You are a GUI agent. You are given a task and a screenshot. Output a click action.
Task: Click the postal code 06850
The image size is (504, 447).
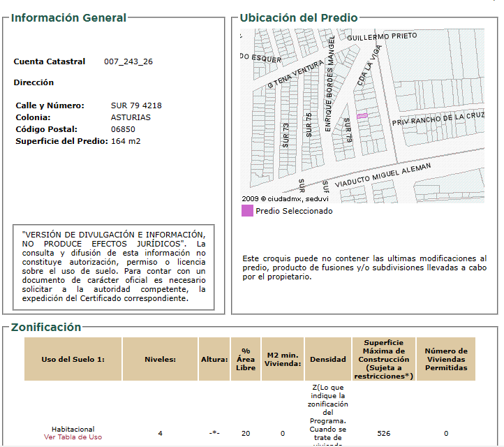tap(123, 129)
